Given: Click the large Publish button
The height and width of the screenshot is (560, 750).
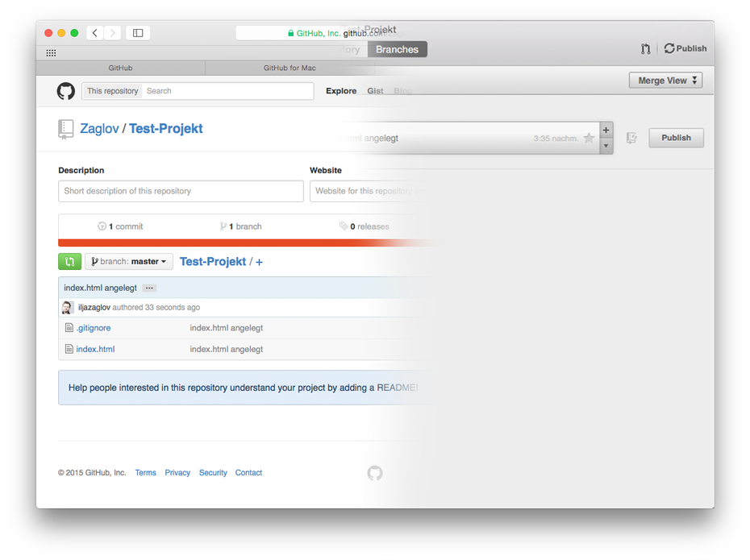Looking at the screenshot, I should tap(676, 138).
